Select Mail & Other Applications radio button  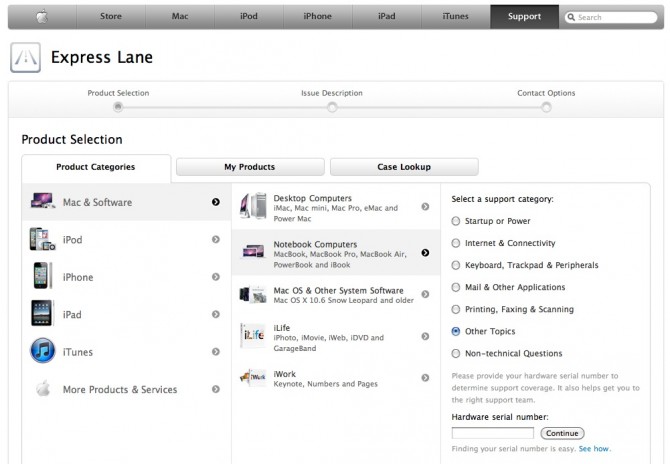[x=456, y=287]
